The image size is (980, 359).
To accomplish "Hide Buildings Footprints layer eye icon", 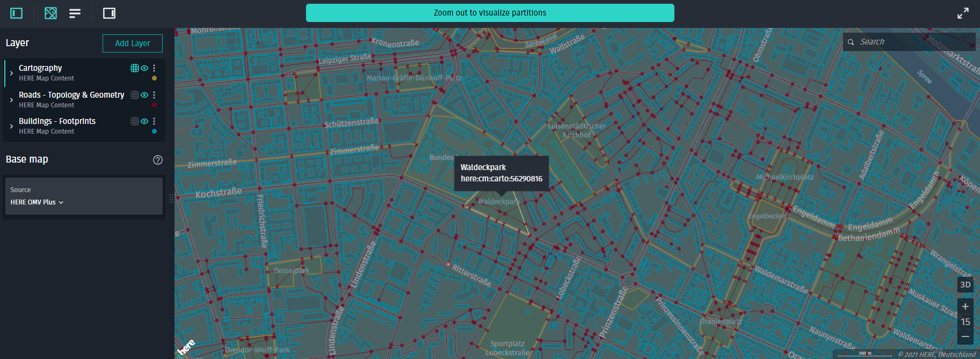I will pos(144,121).
